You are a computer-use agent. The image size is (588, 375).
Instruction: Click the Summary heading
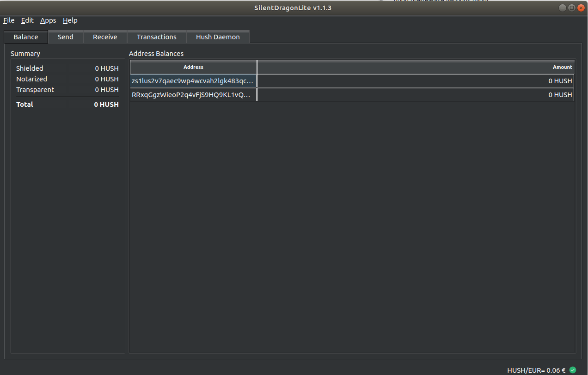(x=25, y=54)
